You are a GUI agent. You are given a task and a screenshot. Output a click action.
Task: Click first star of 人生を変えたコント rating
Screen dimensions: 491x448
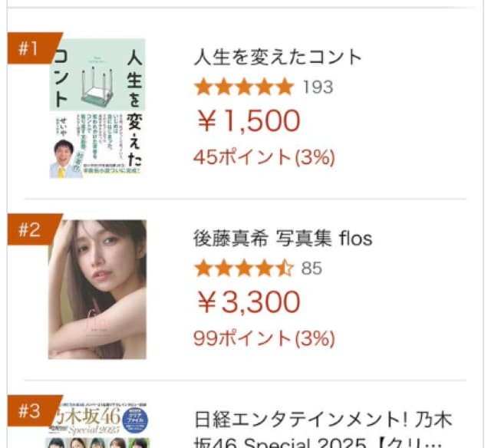pyautogui.click(x=203, y=87)
